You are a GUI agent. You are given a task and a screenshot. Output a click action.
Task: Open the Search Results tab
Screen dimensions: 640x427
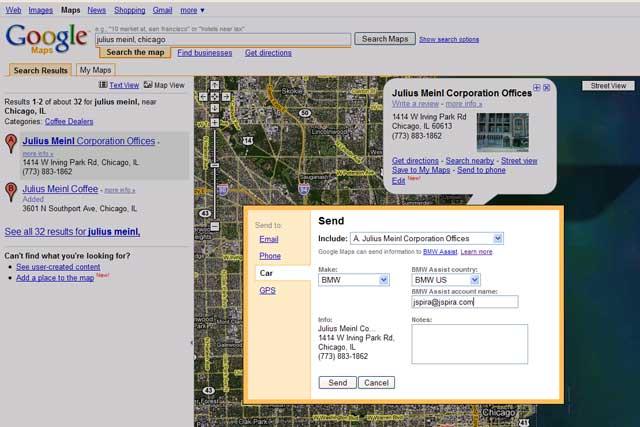(x=40, y=70)
